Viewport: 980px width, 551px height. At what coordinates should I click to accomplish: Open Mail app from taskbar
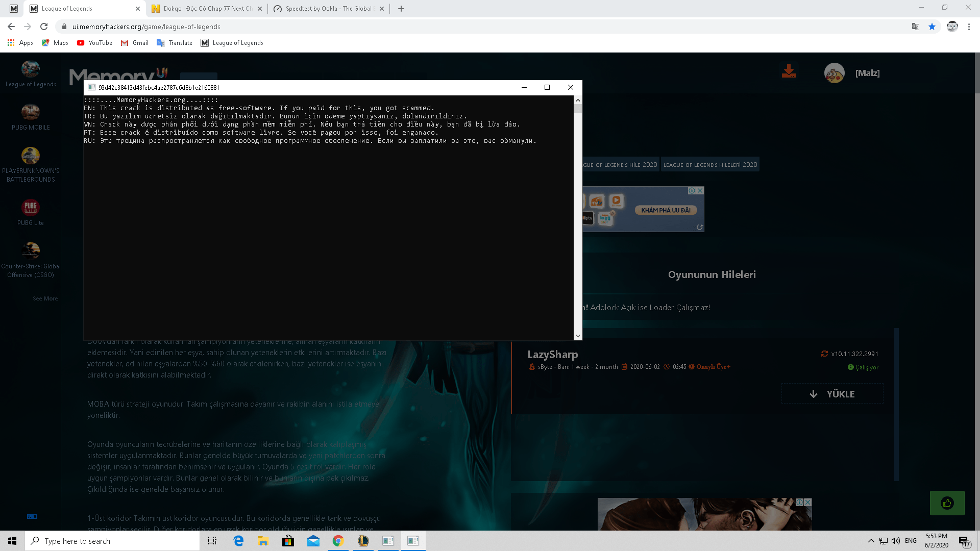pos(313,541)
